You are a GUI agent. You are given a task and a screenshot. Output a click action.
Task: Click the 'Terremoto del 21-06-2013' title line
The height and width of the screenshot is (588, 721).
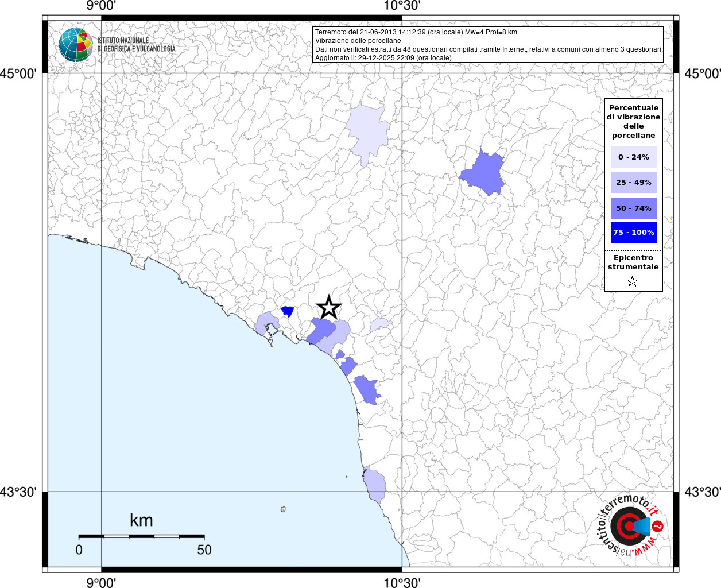(416, 32)
